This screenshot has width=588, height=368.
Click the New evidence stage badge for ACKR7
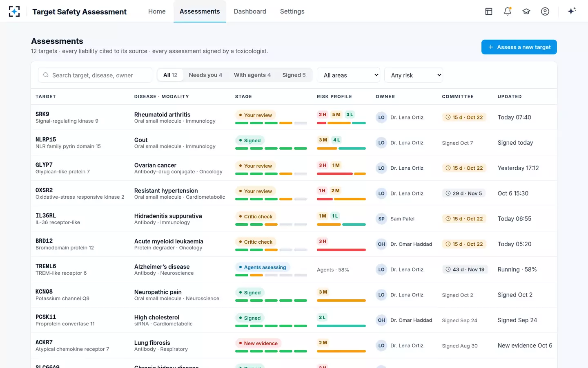[x=258, y=343]
